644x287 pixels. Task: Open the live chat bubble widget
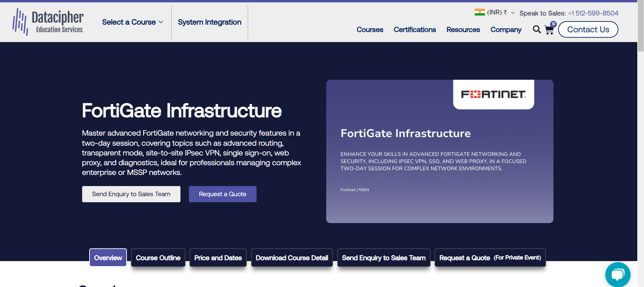618,275
